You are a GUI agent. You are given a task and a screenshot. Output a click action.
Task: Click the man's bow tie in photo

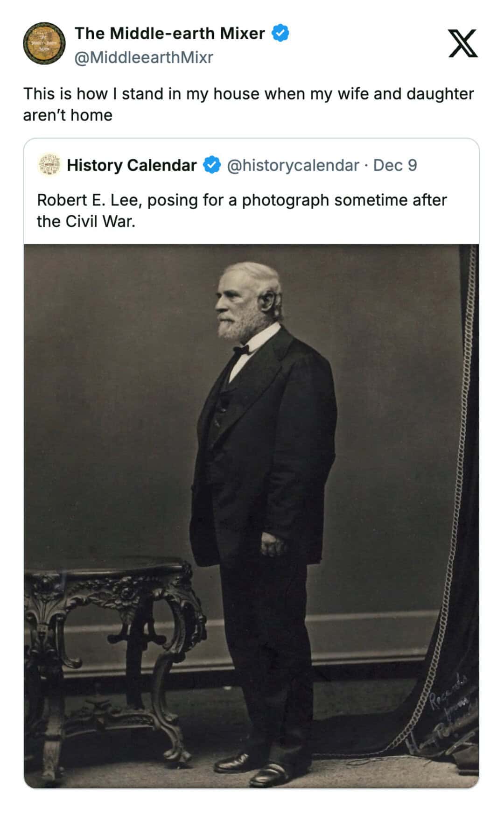[242, 350]
